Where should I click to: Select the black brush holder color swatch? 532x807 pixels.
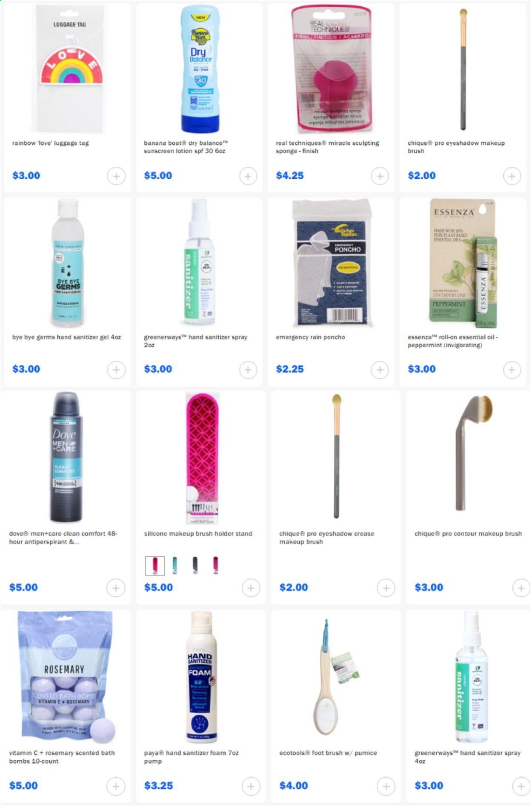(195, 566)
